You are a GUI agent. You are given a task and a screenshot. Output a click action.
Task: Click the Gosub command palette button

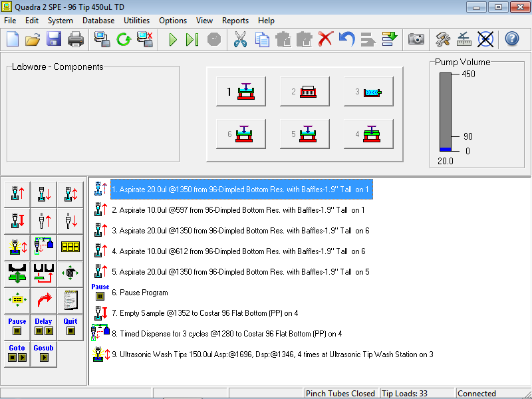tap(44, 353)
